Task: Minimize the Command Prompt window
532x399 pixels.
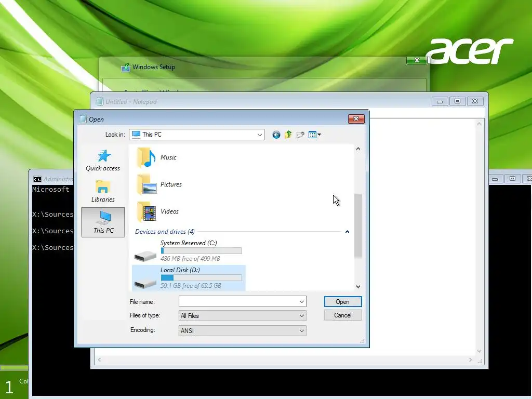Action: coord(495,179)
